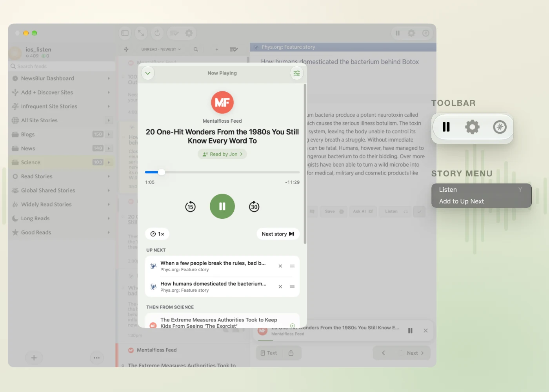Remove "When a few people break the rules" from Up Next

pyautogui.click(x=280, y=266)
